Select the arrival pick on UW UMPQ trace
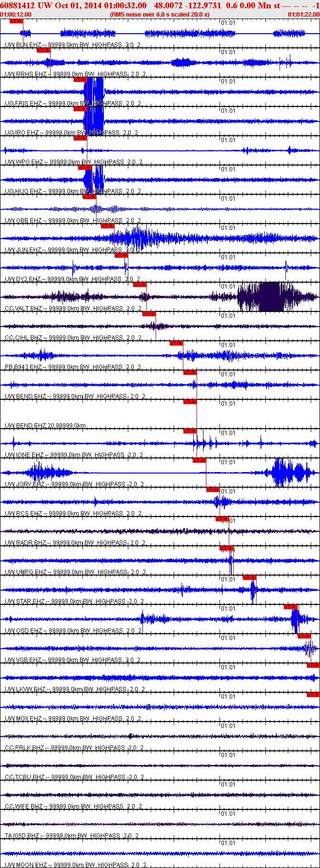Image resolution: width=320 pixels, height=868 pixels. [x=227, y=548]
